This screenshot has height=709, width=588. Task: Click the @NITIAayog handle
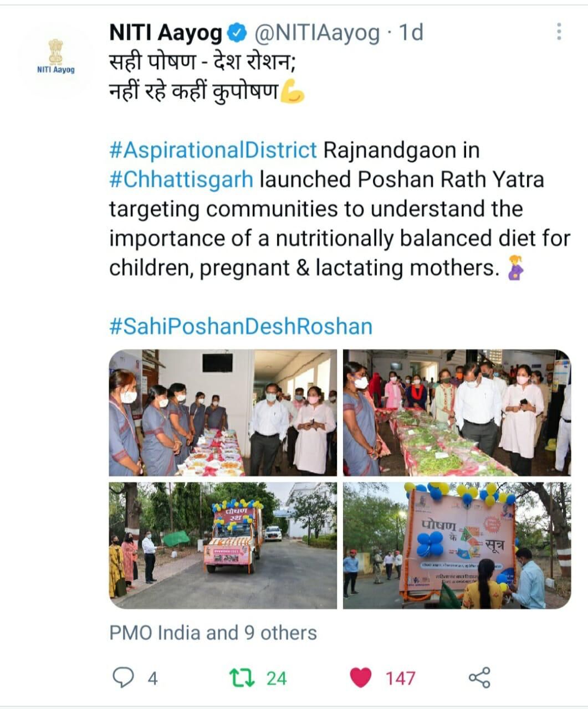click(316, 33)
